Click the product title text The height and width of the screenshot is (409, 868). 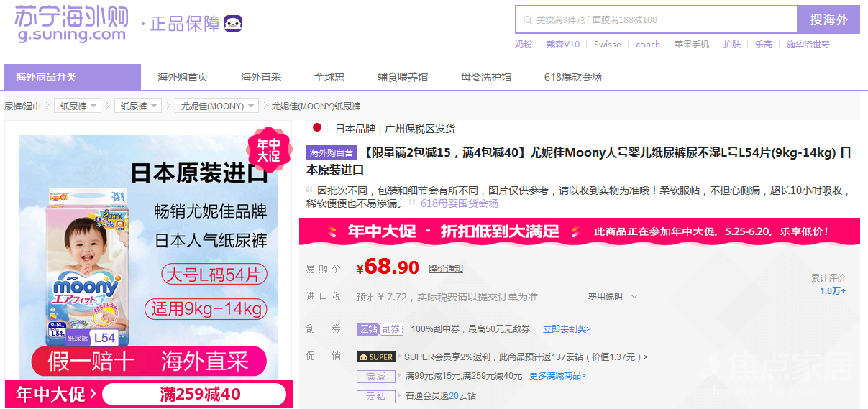[x=579, y=161]
